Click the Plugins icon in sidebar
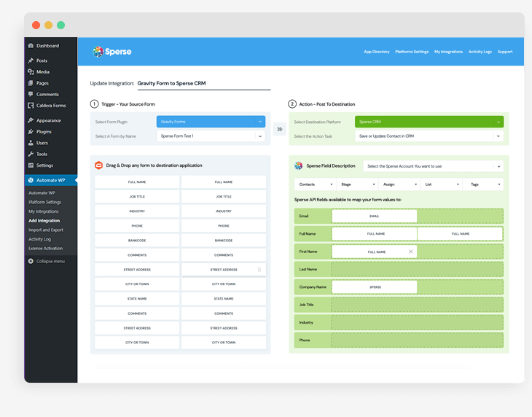Image resolution: width=532 pixels, height=417 pixels. [31, 131]
